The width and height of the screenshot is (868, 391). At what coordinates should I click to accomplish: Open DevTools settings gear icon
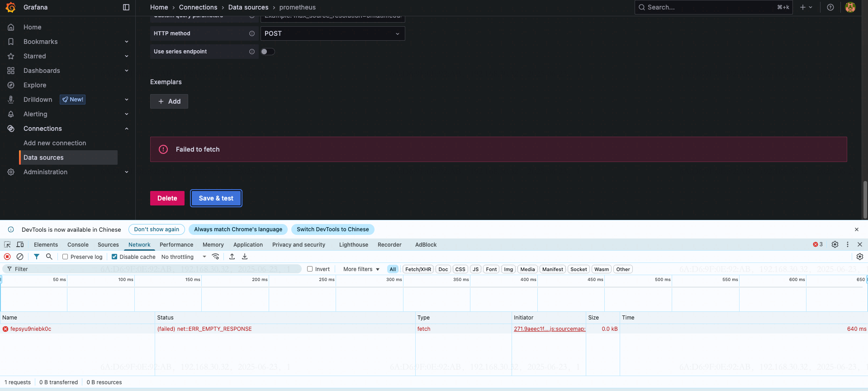(x=835, y=244)
